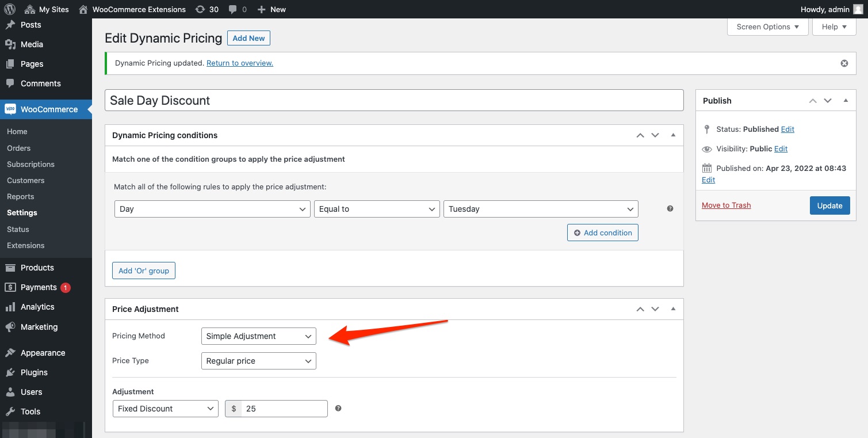This screenshot has height=438, width=868.
Task: Move Price Adjustment panel up
Action: pos(640,309)
